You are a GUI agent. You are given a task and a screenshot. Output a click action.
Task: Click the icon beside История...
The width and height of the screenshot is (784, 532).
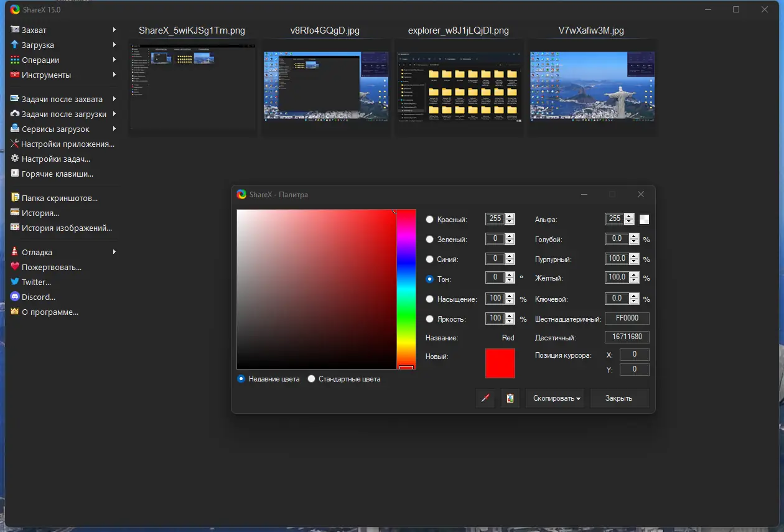pos(15,213)
